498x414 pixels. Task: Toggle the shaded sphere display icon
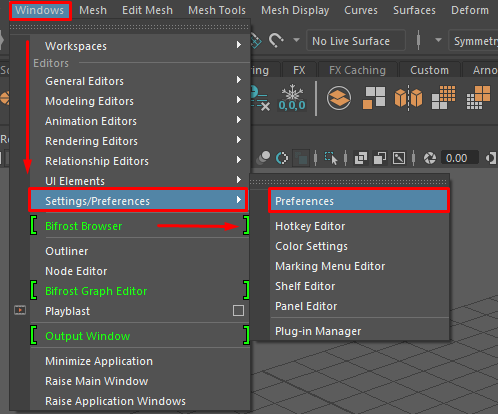pos(263,158)
